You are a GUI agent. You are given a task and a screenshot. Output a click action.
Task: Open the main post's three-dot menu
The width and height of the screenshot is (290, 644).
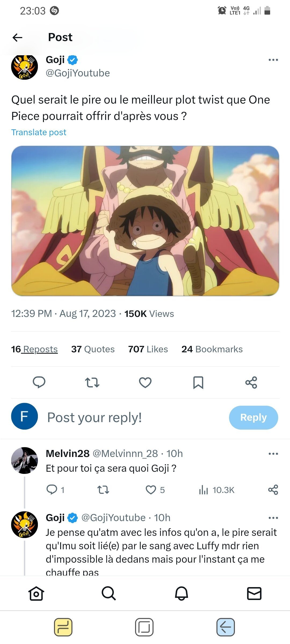273,60
